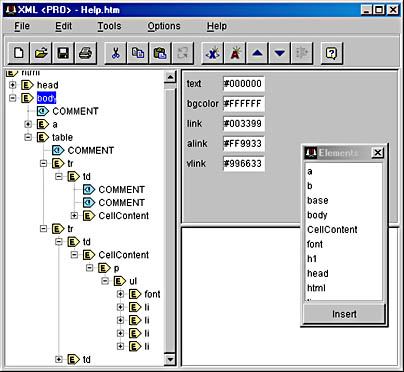Viewport: 404px width, 372px height.
Task: Click tree scrollbar up arrow
Action: coord(170,77)
